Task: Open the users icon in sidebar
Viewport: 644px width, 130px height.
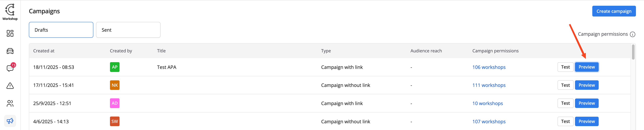Action: coord(10,103)
